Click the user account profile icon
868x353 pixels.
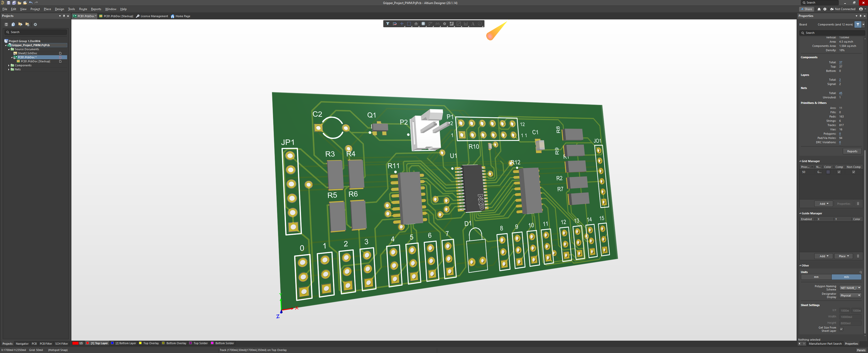[861, 9]
